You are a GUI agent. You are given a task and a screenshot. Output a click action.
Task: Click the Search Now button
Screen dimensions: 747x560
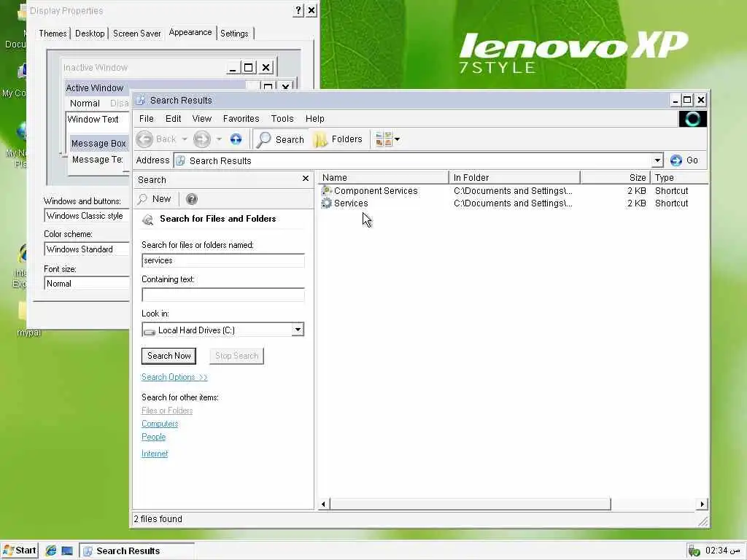[169, 356]
